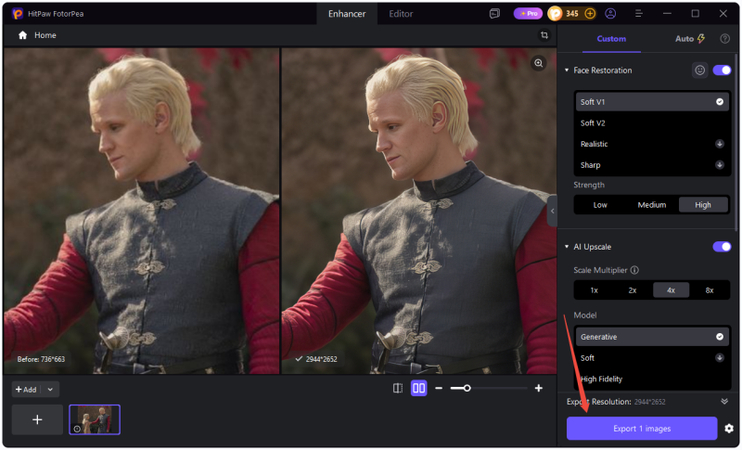Screen dimensions: 742x450
Task: Download the Soft upscale model
Action: coord(719,358)
